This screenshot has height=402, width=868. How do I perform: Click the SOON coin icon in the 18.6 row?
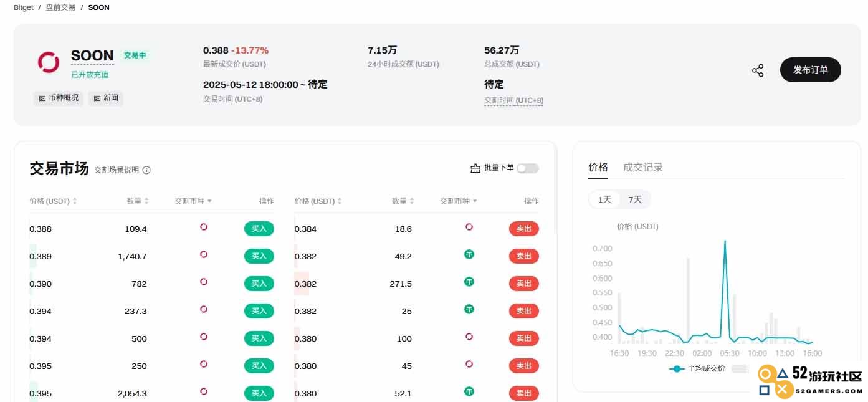(x=469, y=227)
